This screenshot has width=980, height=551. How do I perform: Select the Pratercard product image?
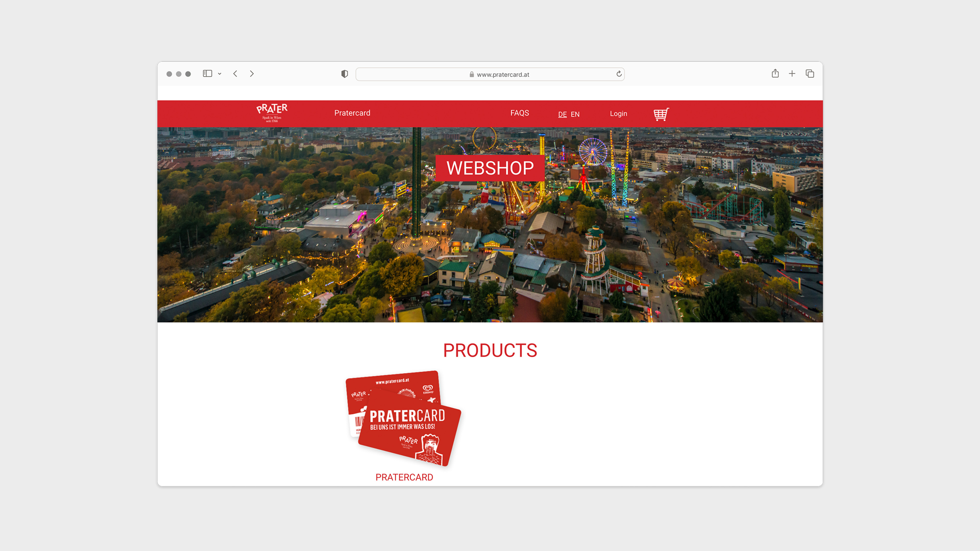(x=404, y=418)
